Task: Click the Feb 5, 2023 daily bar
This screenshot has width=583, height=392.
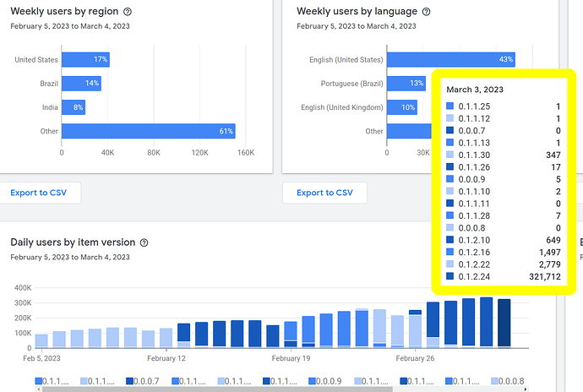Action: pos(41,340)
